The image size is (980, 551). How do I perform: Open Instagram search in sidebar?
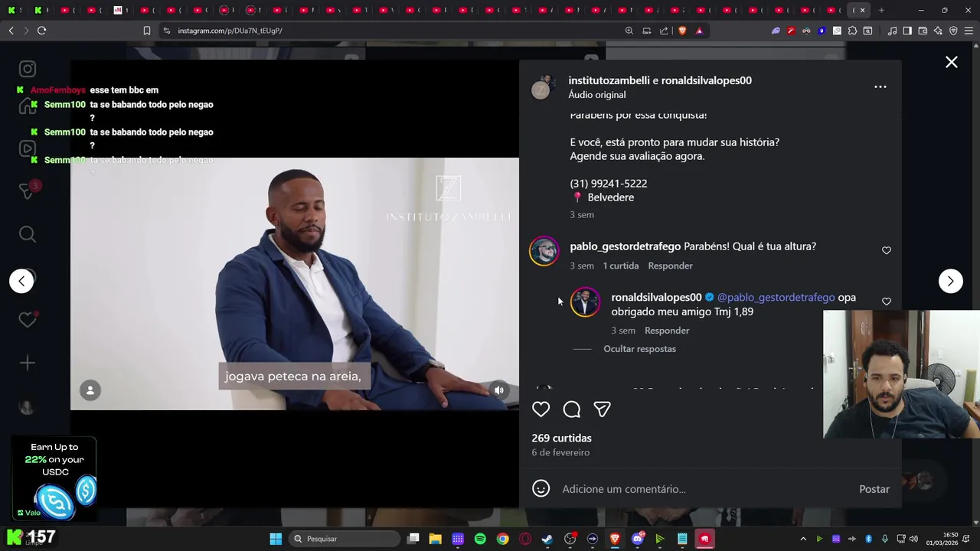28,234
